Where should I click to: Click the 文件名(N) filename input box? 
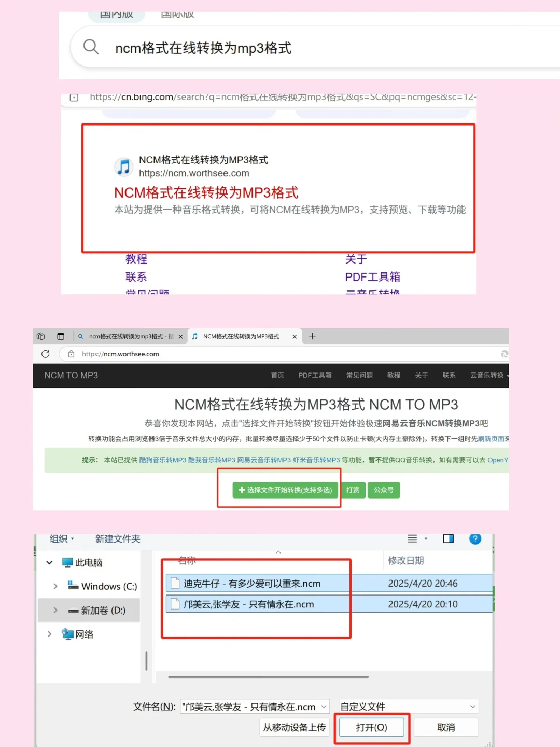pyautogui.click(x=255, y=707)
